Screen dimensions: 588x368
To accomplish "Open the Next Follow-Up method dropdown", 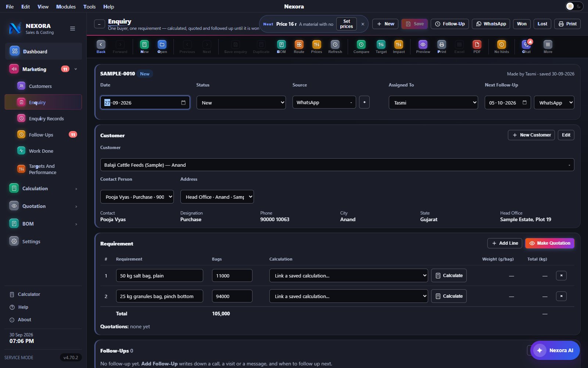I will tap(554, 103).
